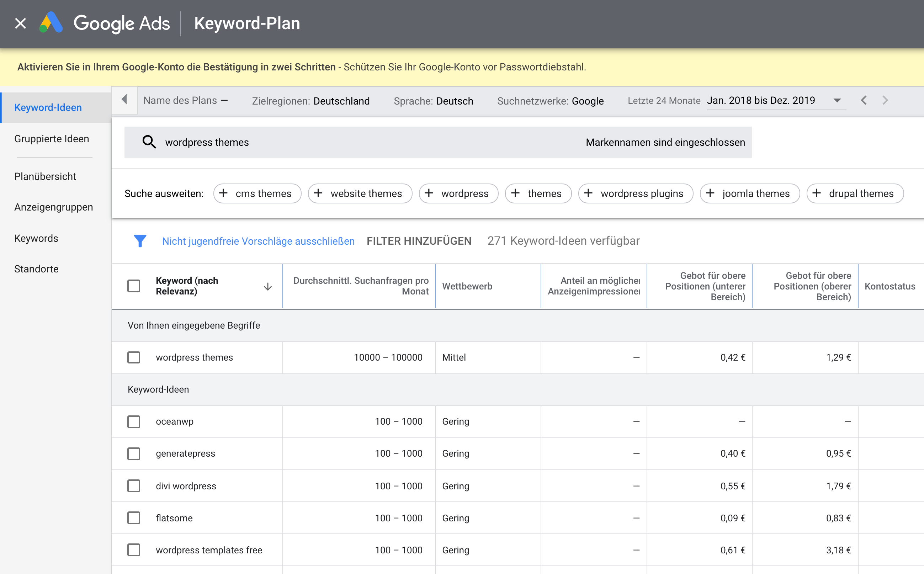Sort by Anteil an möglichen Anzeigenimpressionen header
This screenshot has height=574, width=924.
click(594, 286)
